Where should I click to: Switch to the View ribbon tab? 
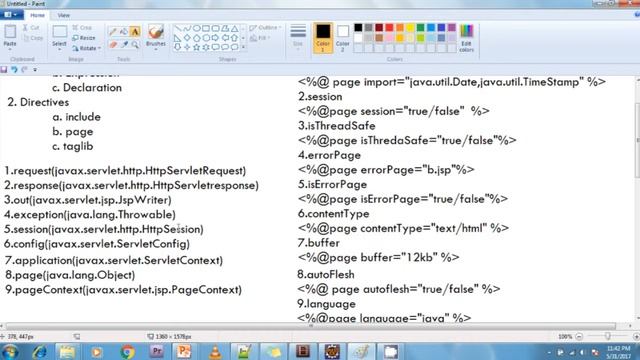(64, 15)
